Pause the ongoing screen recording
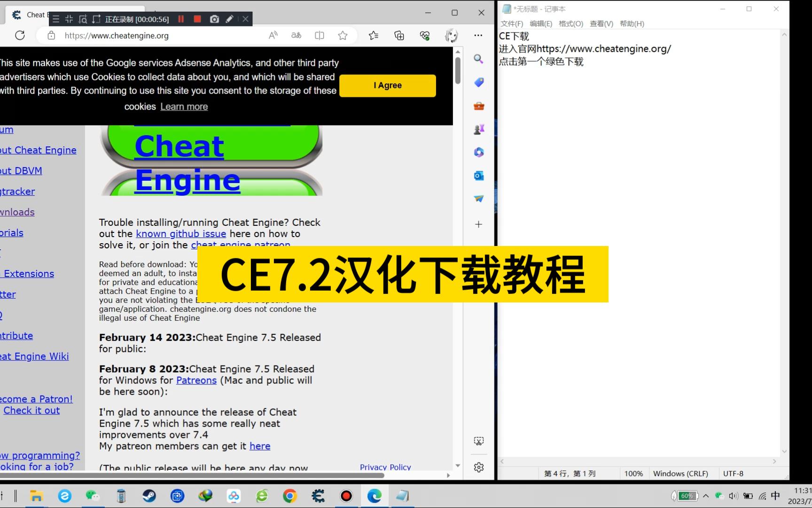812x508 pixels. (x=181, y=19)
